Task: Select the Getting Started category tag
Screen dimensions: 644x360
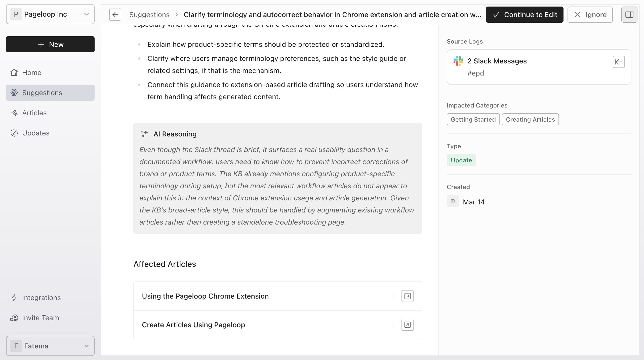Action: pos(473,119)
